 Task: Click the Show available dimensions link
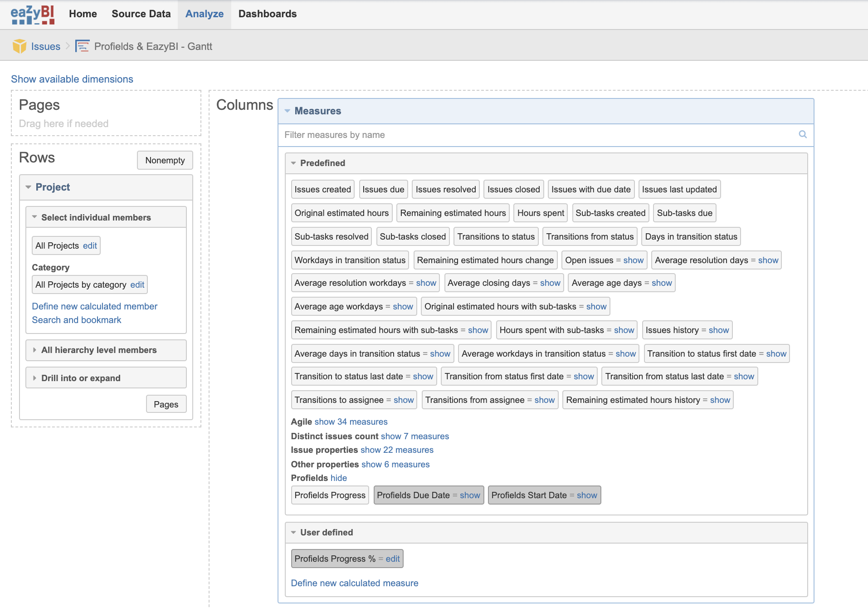(71, 79)
